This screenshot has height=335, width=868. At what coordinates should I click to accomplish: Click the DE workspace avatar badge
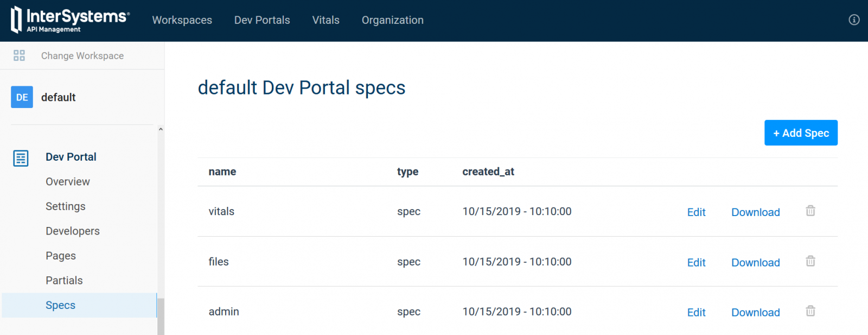click(x=22, y=97)
